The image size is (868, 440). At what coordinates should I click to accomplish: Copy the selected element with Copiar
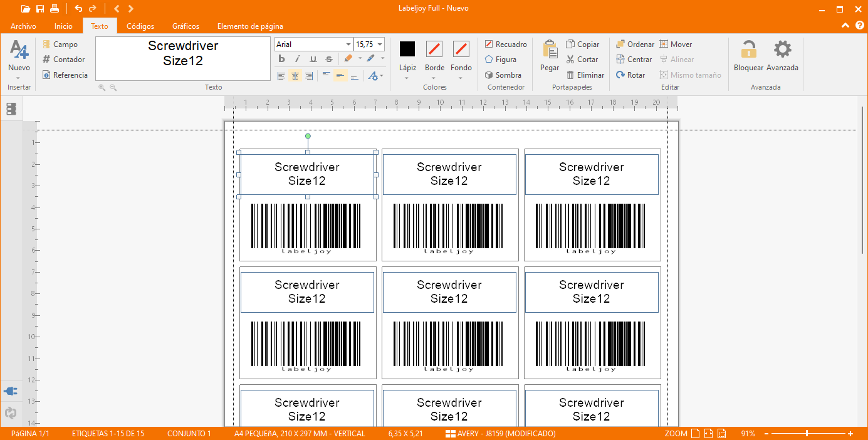pos(583,45)
